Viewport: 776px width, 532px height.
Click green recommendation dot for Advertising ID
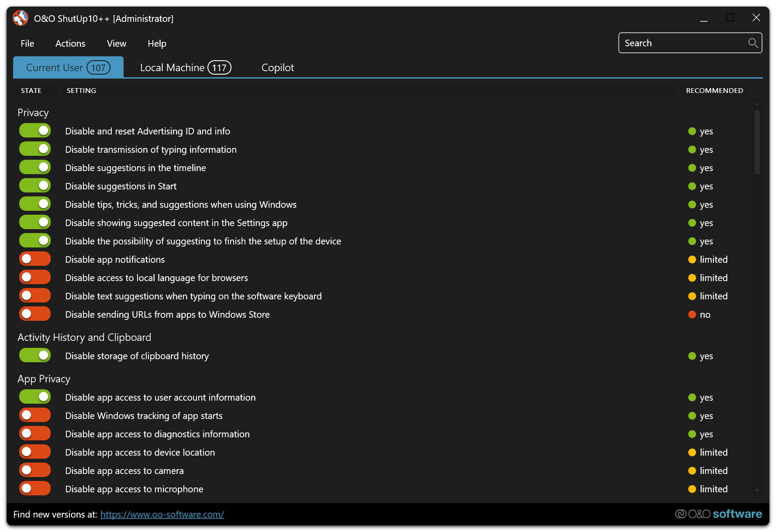(692, 131)
